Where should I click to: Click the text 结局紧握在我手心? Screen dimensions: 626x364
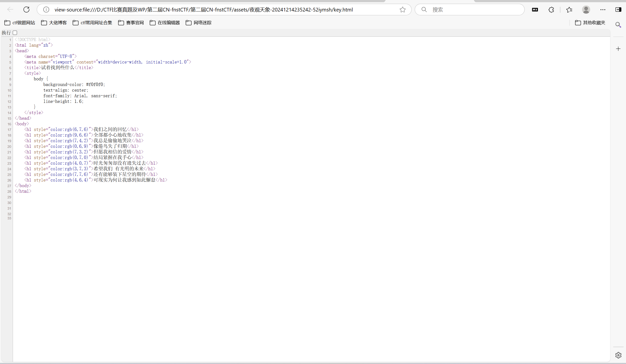pyautogui.click(x=113, y=157)
